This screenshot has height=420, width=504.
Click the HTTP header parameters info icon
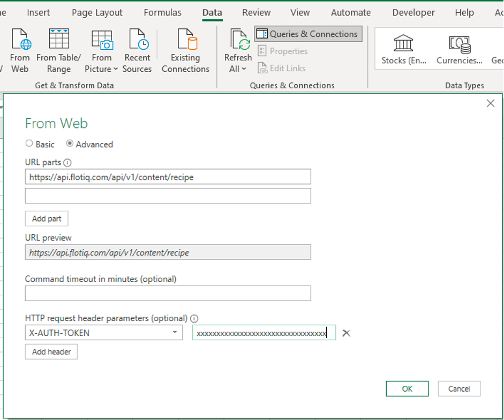[x=194, y=318]
